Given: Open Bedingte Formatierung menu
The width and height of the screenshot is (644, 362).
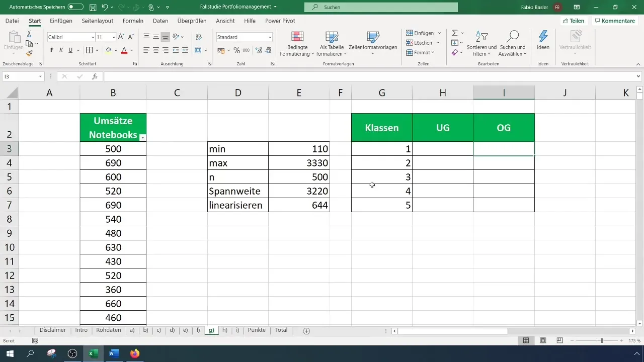Looking at the screenshot, I should coord(297,44).
